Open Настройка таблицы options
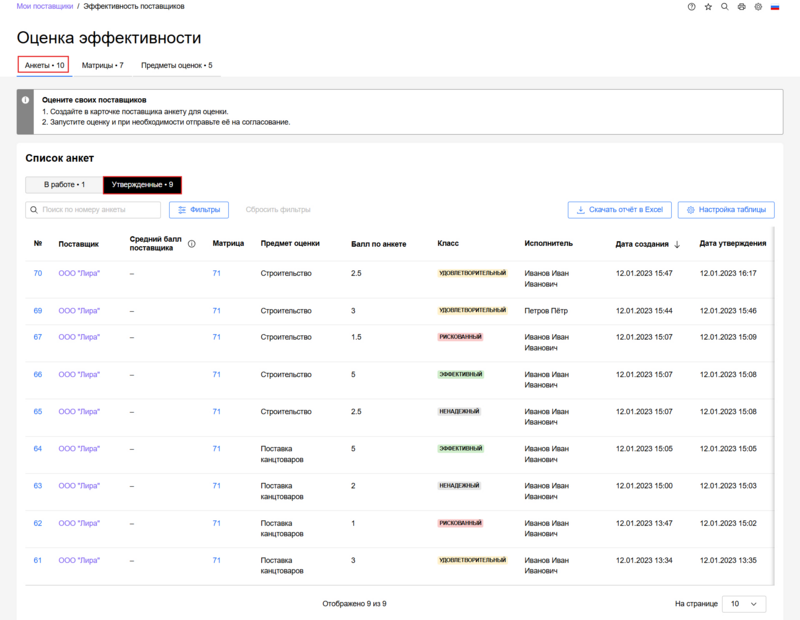Screen dimensions: 800x620 726,210
